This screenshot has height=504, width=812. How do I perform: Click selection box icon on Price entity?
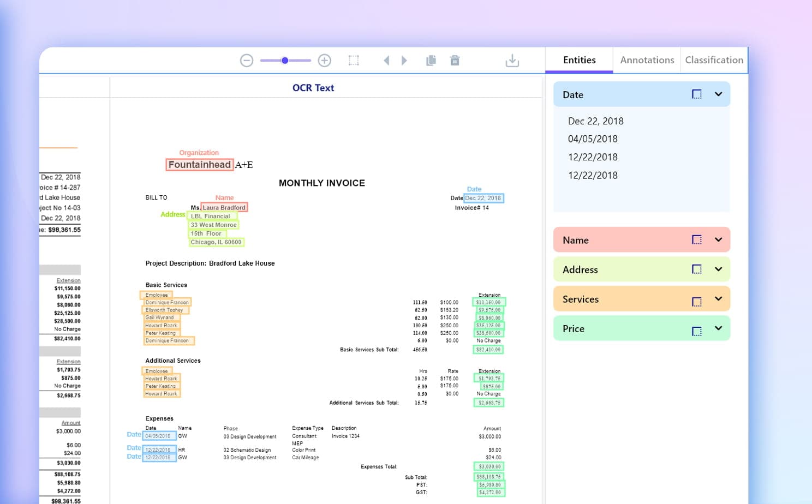click(697, 331)
